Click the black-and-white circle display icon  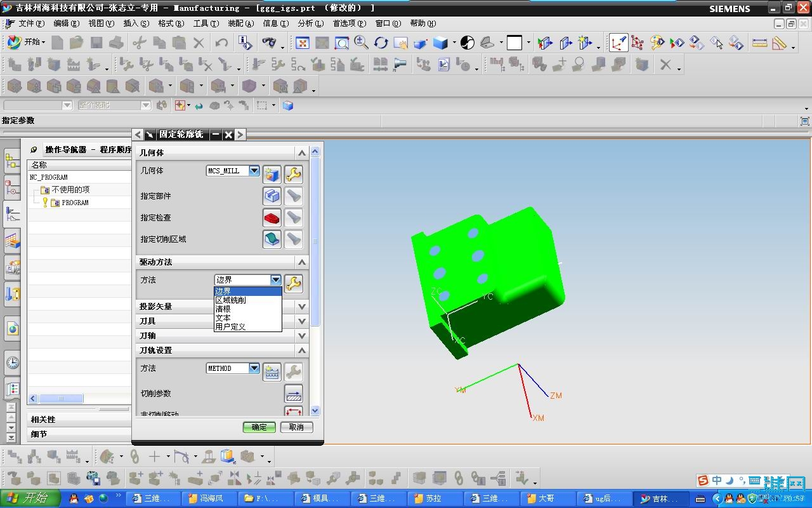[x=468, y=43]
